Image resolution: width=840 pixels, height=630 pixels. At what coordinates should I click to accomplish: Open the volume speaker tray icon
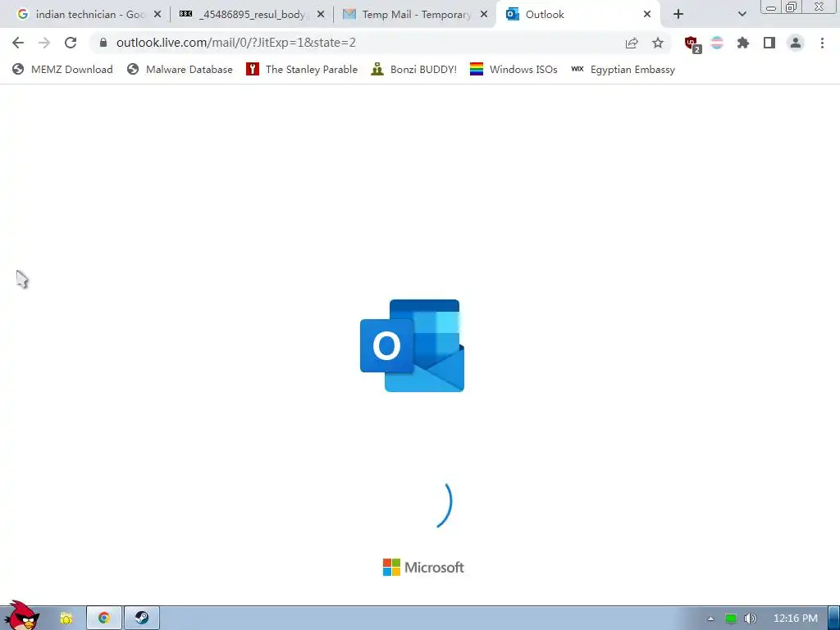[750, 619]
